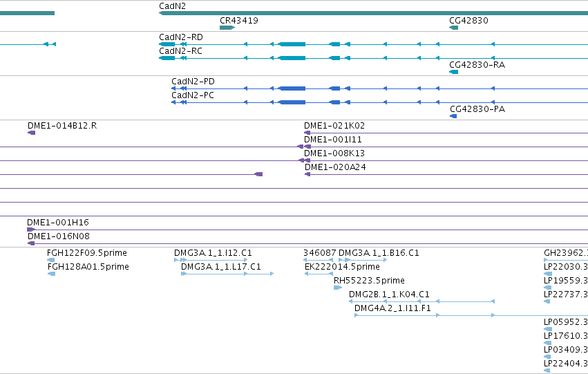Screen dimensions: 588x374
Task: Select the CadN2 gene span bar
Action: [374, 13]
